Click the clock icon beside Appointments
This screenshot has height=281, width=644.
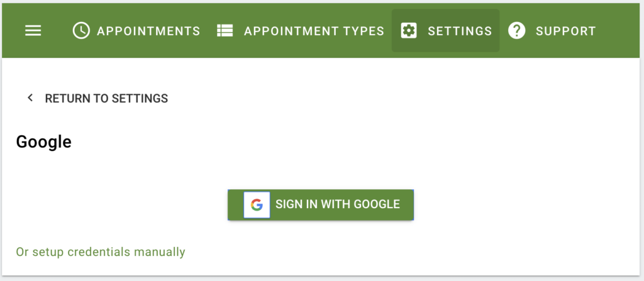(x=81, y=31)
